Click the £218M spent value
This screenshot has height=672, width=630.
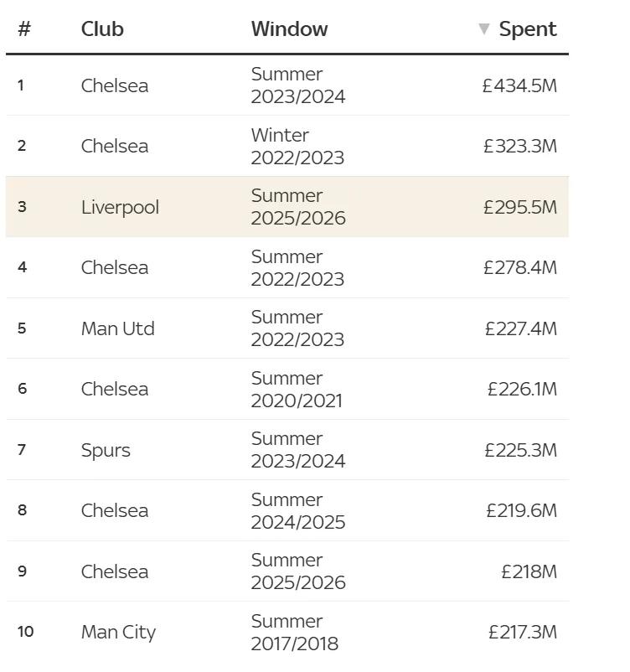[529, 571]
